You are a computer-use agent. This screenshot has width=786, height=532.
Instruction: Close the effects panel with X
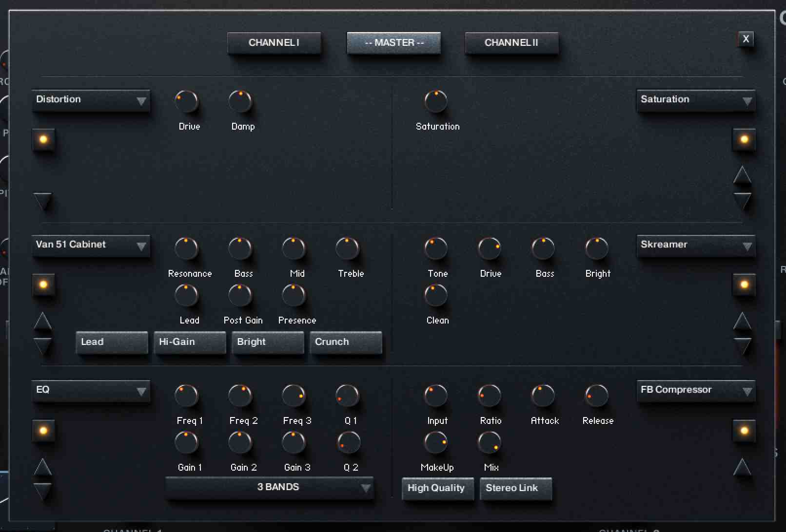[x=746, y=39]
